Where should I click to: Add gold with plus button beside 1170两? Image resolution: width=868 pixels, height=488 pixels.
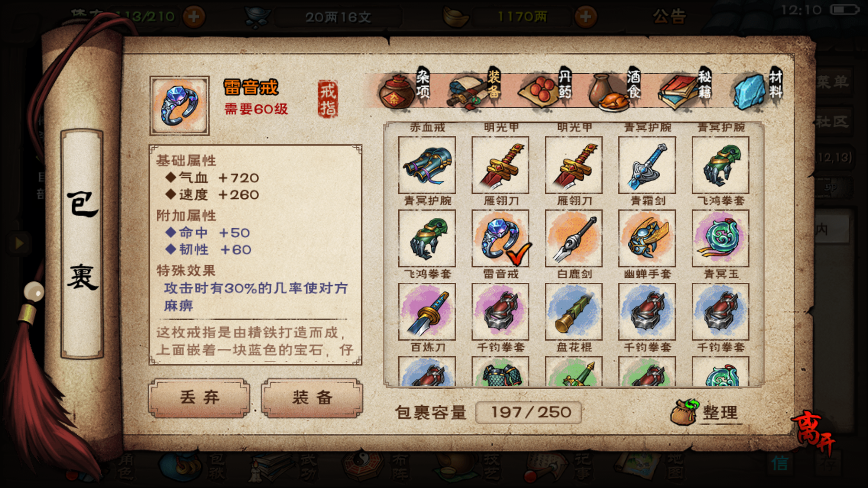[585, 17]
